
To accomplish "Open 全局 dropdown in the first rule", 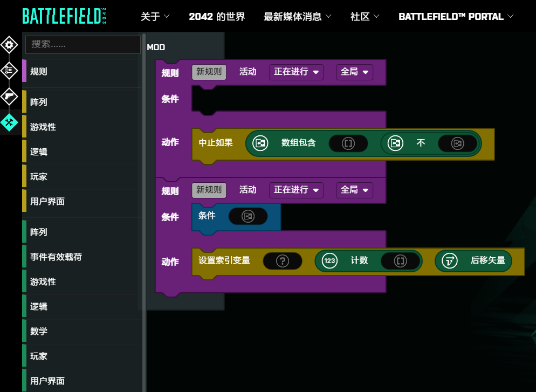I will coord(354,72).
